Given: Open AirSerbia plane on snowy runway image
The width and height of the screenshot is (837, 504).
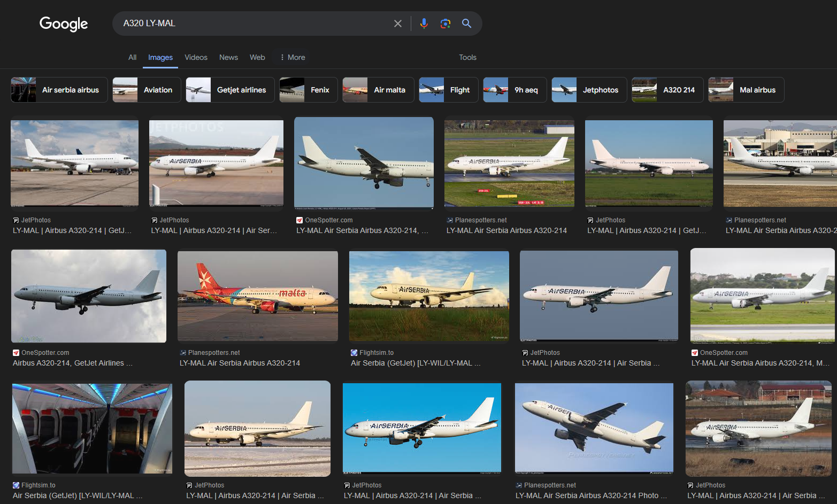Looking at the screenshot, I should pyautogui.click(x=257, y=429).
